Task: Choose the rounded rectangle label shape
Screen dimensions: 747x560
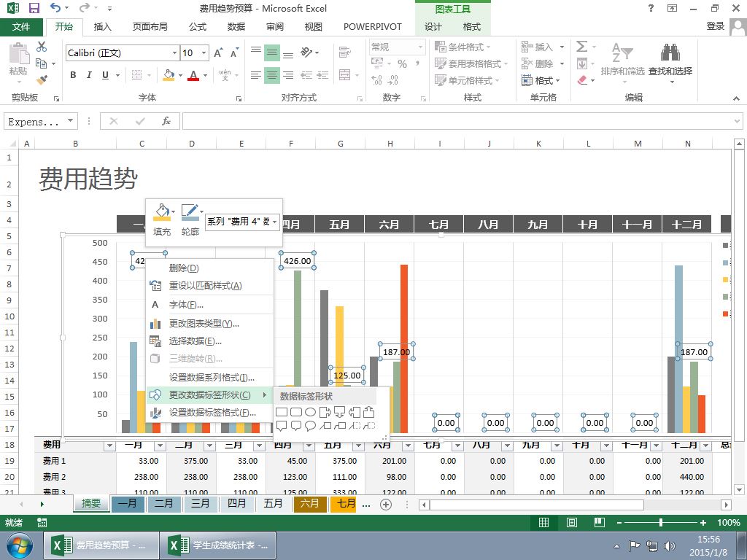Action: [296, 412]
